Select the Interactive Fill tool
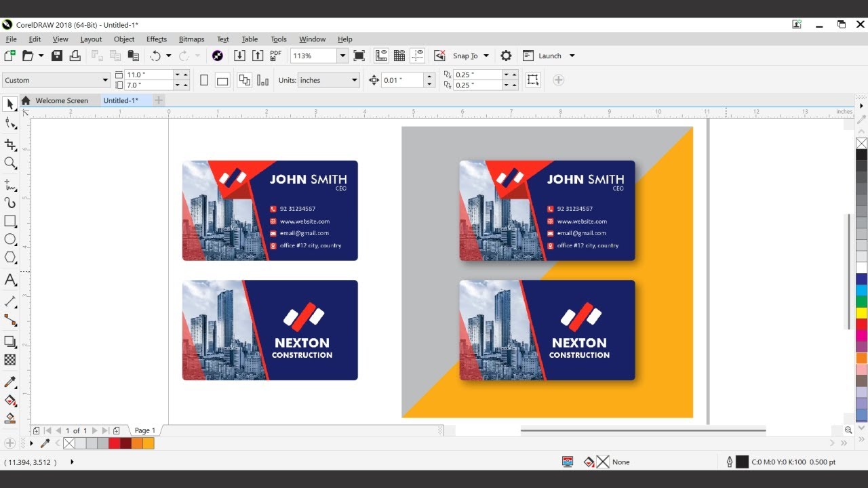Screen dimensions: 868x488 (x=9, y=401)
